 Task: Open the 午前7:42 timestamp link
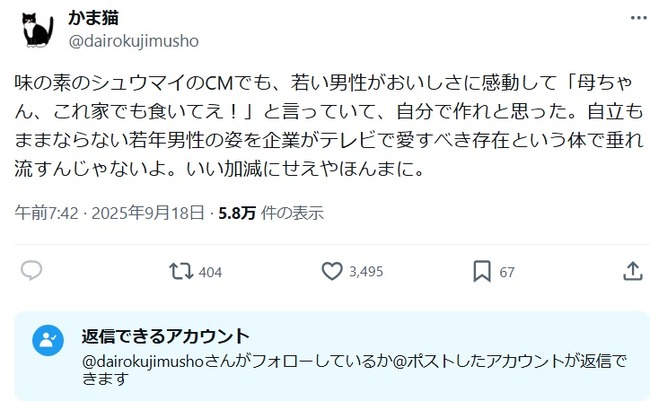coord(46,213)
